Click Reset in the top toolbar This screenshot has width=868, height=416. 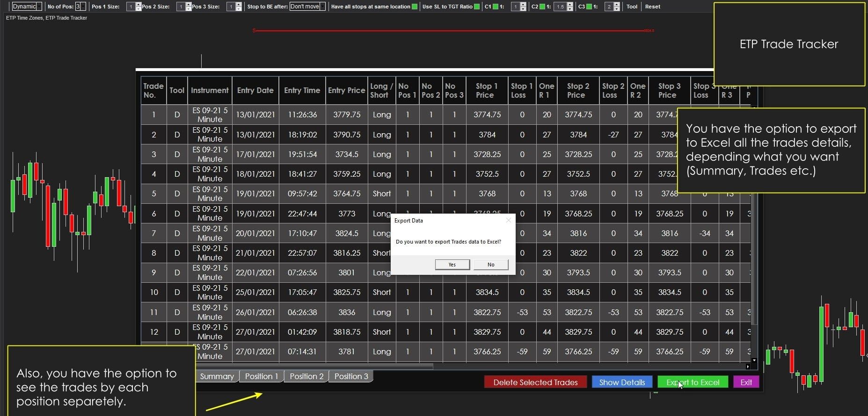click(x=653, y=7)
